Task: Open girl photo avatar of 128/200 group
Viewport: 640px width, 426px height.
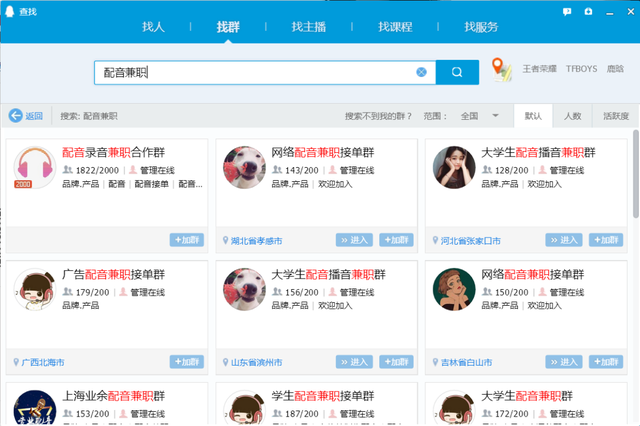Action: click(x=454, y=167)
